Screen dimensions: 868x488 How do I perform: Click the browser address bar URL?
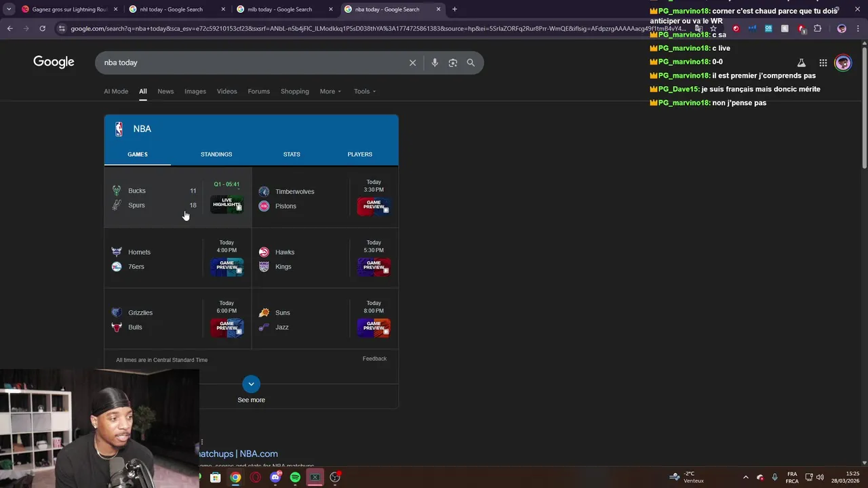point(377,28)
